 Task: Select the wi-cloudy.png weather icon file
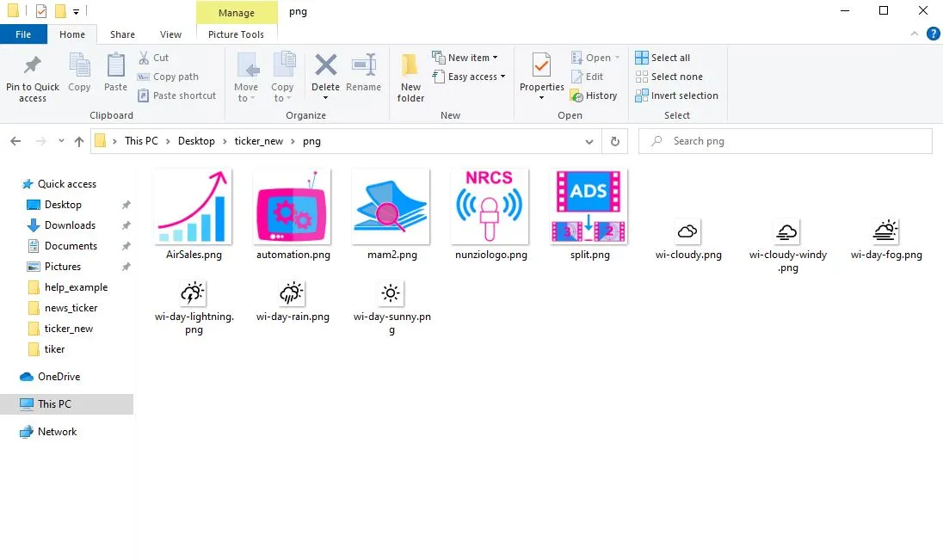[687, 231]
